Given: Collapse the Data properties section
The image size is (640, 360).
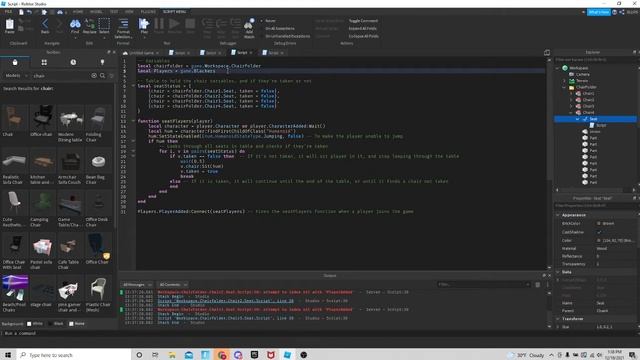Looking at the screenshot, I should tap(558, 272).
